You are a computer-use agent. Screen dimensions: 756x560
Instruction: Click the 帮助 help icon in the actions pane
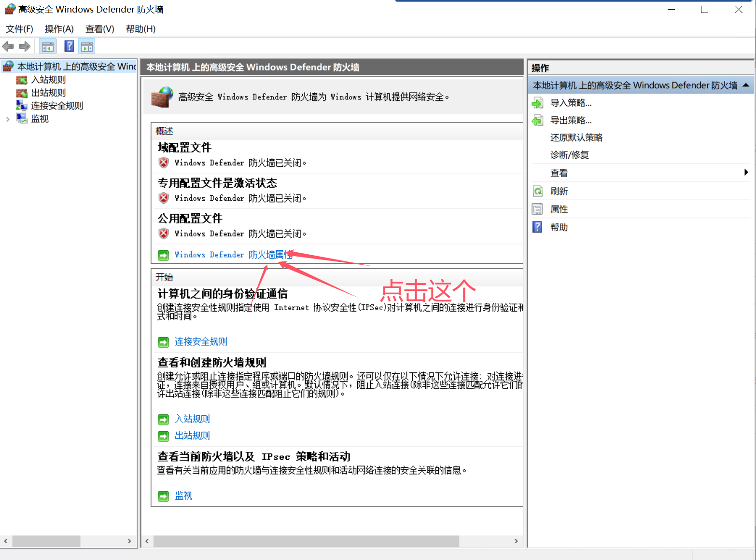tap(537, 227)
